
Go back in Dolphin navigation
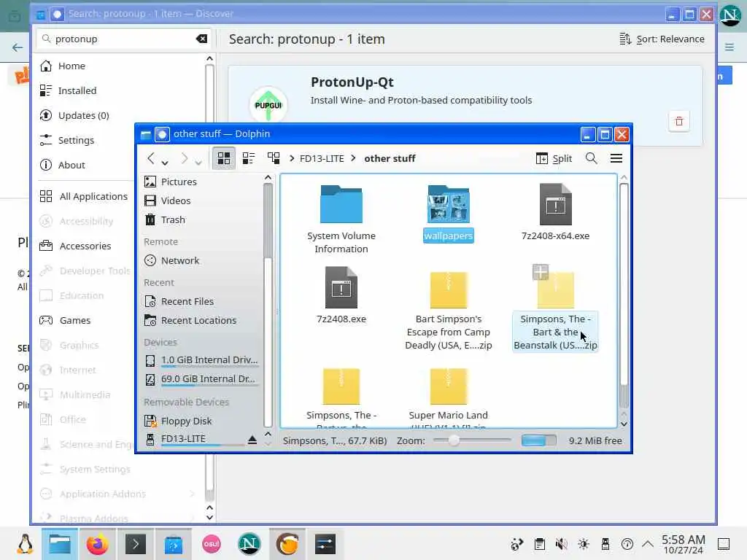(150, 158)
